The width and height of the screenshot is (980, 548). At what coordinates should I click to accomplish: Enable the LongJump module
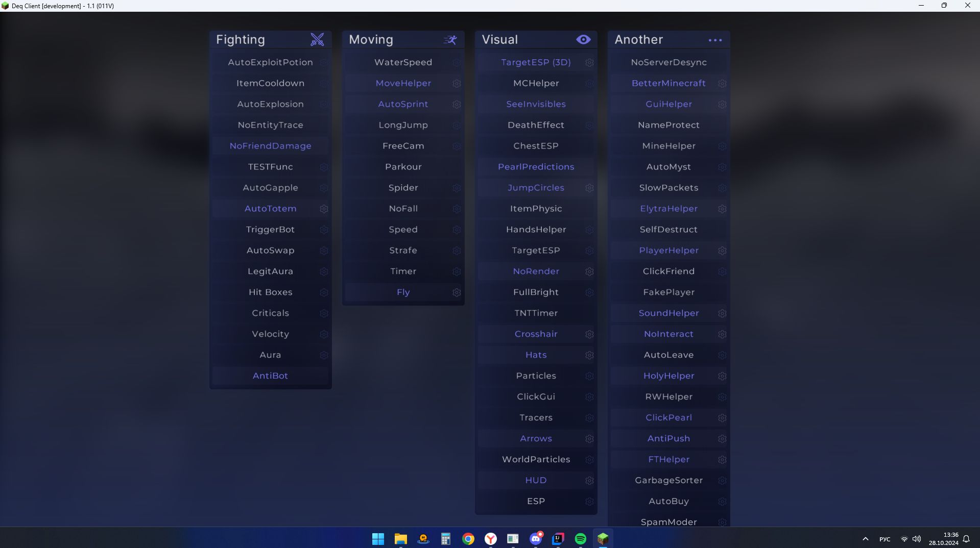[x=403, y=125]
